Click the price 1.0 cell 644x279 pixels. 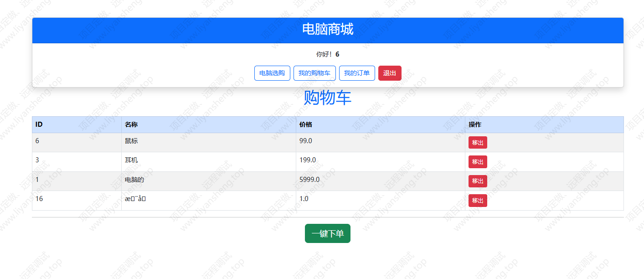pyautogui.click(x=381, y=201)
